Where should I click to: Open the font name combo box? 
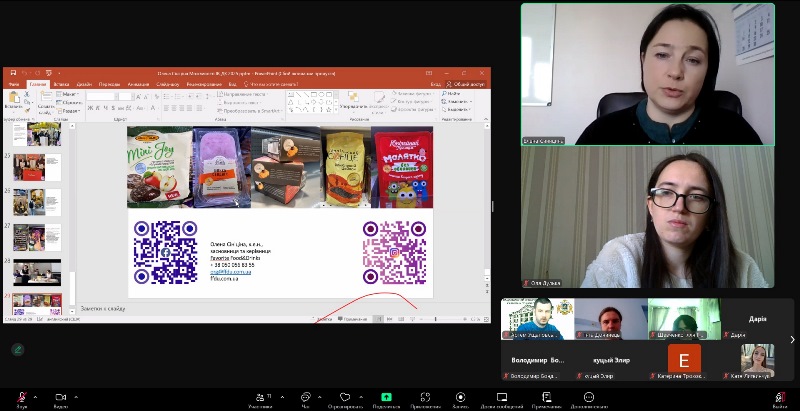click(101, 96)
